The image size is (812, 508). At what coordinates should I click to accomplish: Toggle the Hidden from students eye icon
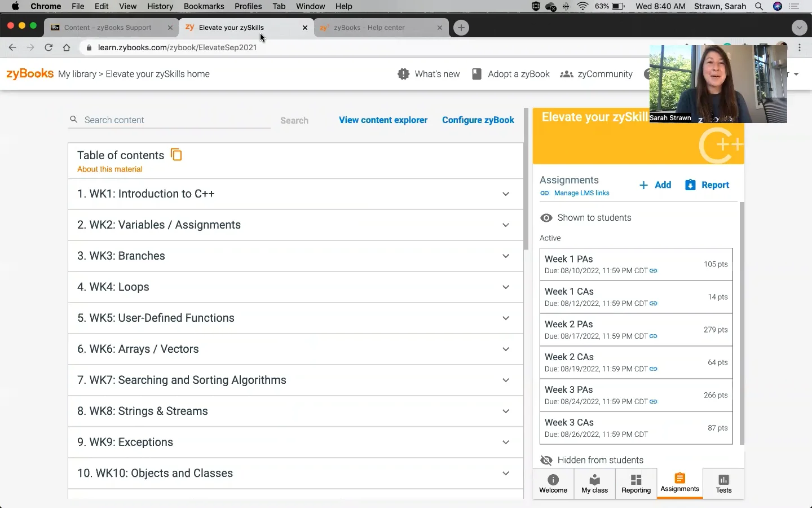coord(546,460)
